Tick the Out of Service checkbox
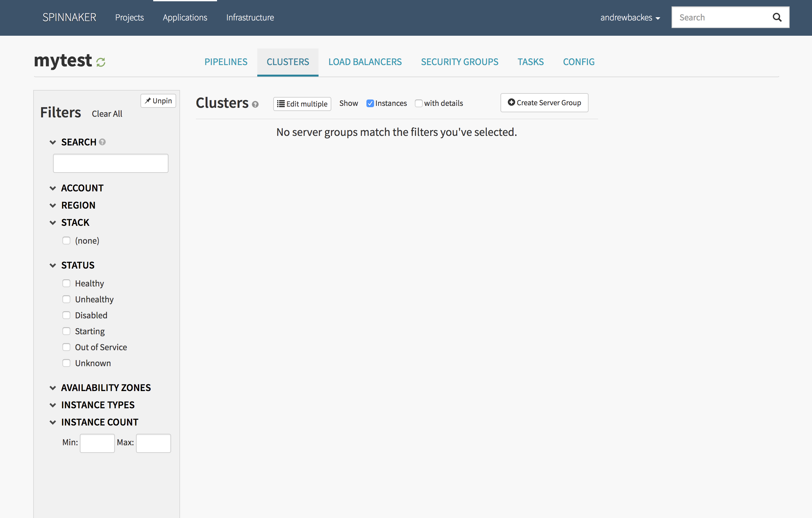 click(x=66, y=347)
